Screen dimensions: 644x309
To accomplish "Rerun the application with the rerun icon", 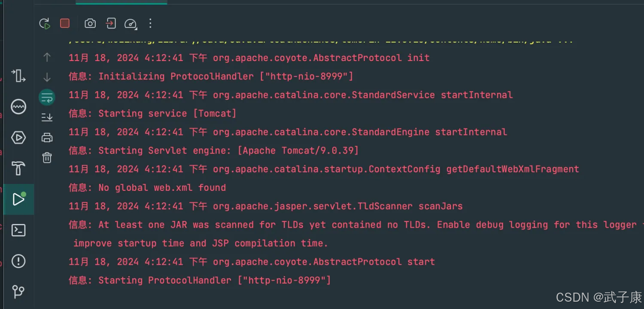I will click(x=45, y=23).
